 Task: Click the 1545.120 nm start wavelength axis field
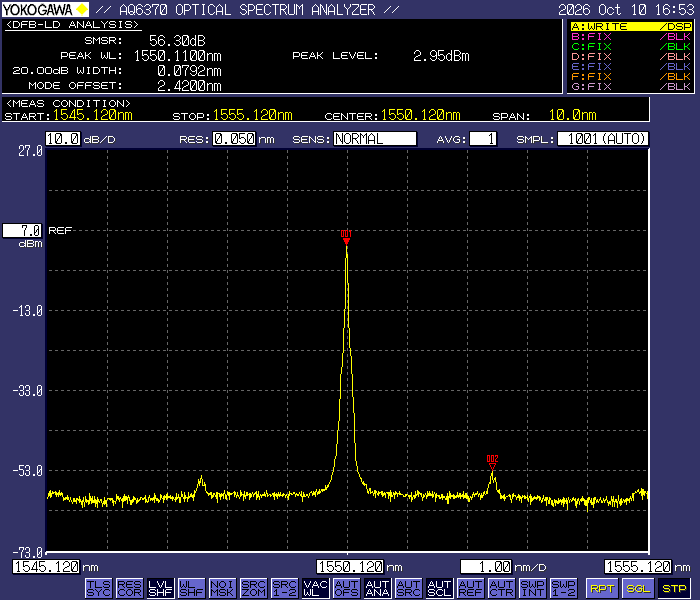click(46, 567)
